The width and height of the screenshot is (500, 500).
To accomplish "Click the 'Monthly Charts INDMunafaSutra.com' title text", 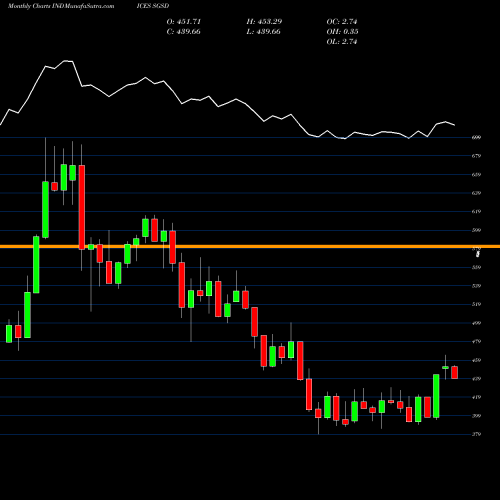I will point(61,6).
